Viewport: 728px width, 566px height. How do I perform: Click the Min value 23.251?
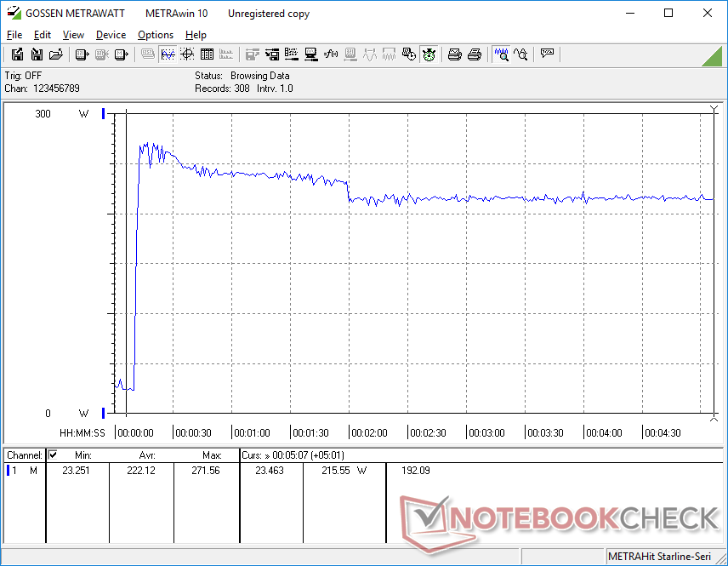(x=76, y=471)
